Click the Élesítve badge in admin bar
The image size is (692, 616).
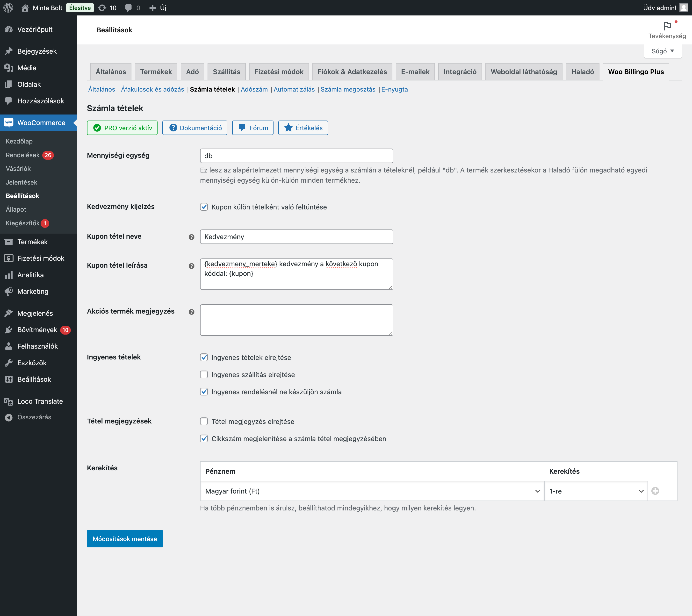tap(80, 7)
